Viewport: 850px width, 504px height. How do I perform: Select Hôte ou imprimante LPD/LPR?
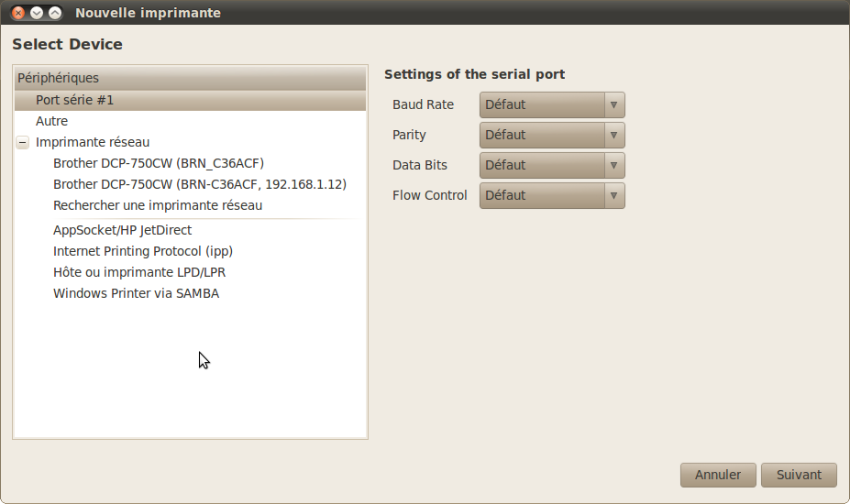(x=190, y=272)
